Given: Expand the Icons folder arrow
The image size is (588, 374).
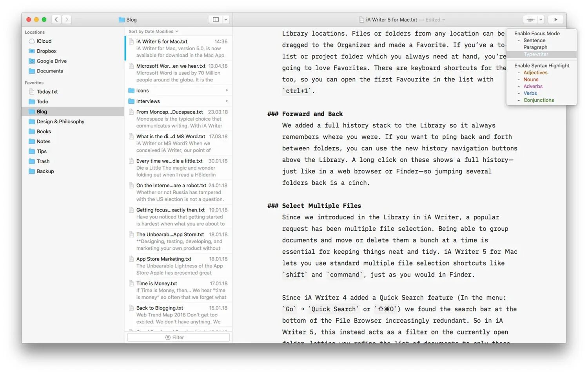Looking at the screenshot, I should [x=227, y=90].
